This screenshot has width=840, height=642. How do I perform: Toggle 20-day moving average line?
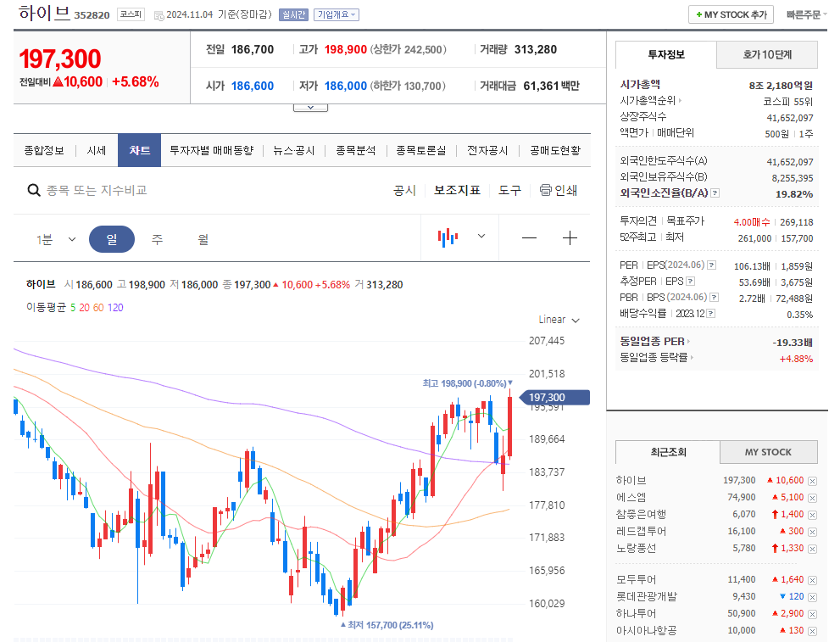pos(84,308)
